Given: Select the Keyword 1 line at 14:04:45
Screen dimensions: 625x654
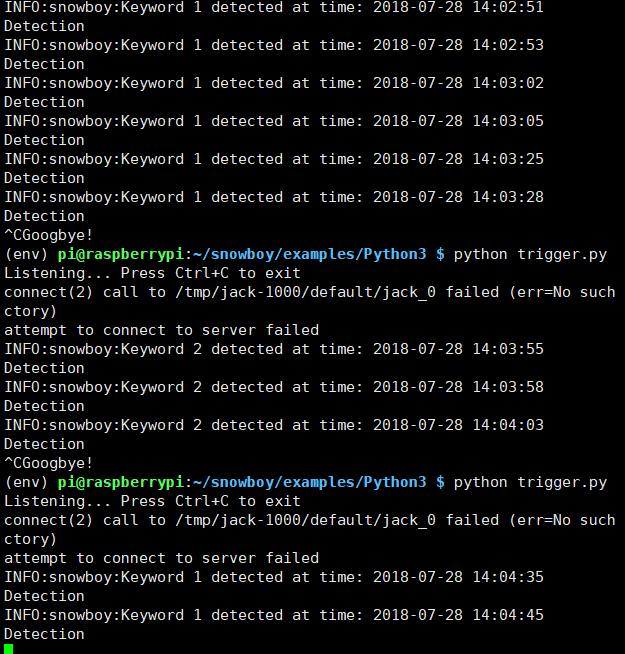Looking at the screenshot, I should tap(274, 615).
